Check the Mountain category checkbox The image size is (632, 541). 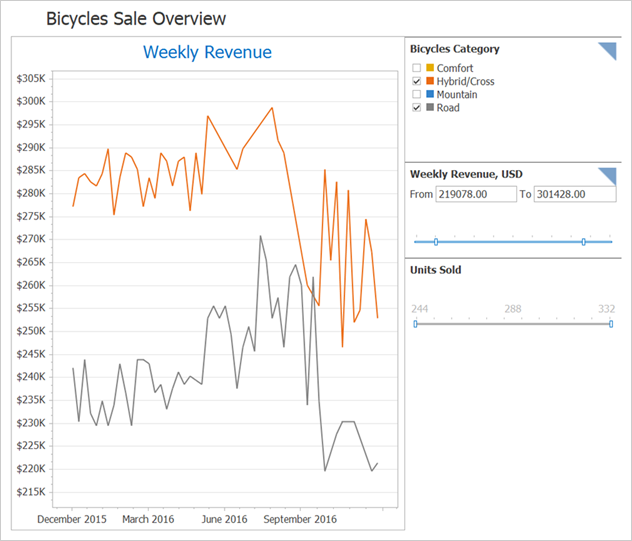tap(416, 94)
